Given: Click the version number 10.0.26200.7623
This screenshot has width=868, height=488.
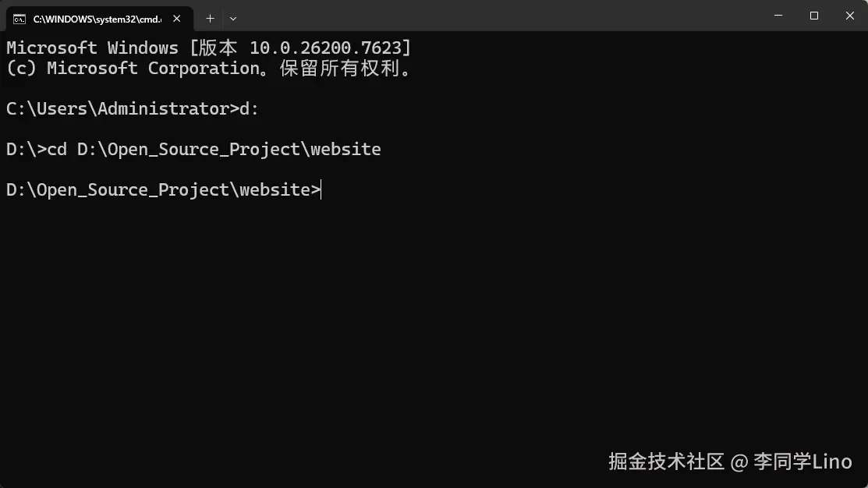Looking at the screenshot, I should click(325, 48).
